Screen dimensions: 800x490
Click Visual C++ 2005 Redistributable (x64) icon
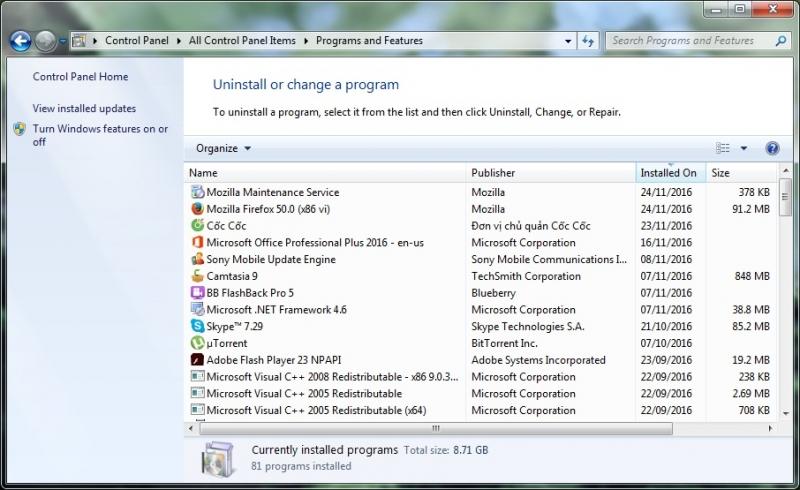tap(197, 409)
